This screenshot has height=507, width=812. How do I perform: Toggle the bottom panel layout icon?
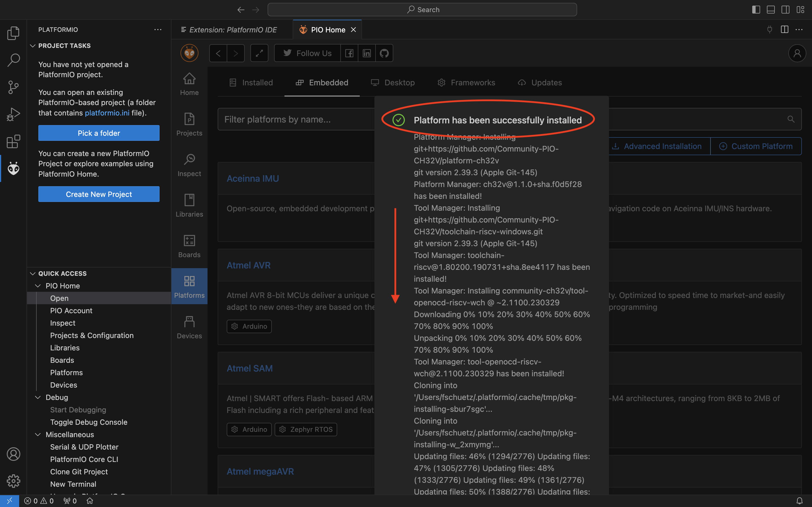coord(771,9)
